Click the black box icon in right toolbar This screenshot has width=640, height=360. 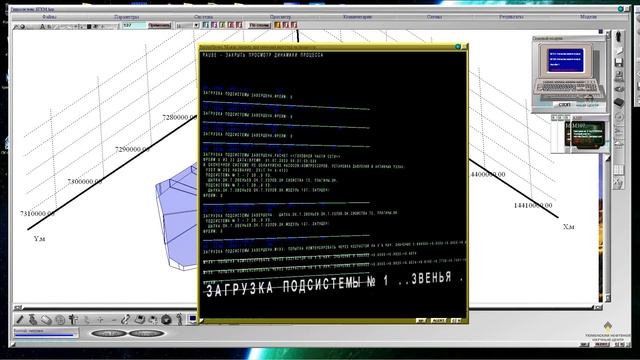(x=619, y=102)
